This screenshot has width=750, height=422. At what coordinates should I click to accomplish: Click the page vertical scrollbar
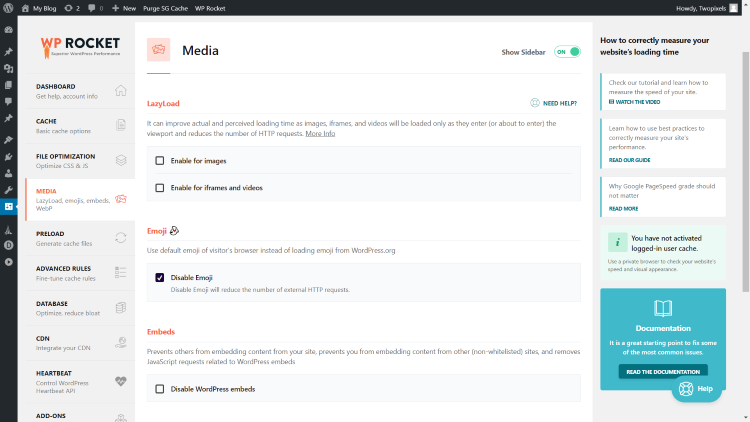(746, 172)
